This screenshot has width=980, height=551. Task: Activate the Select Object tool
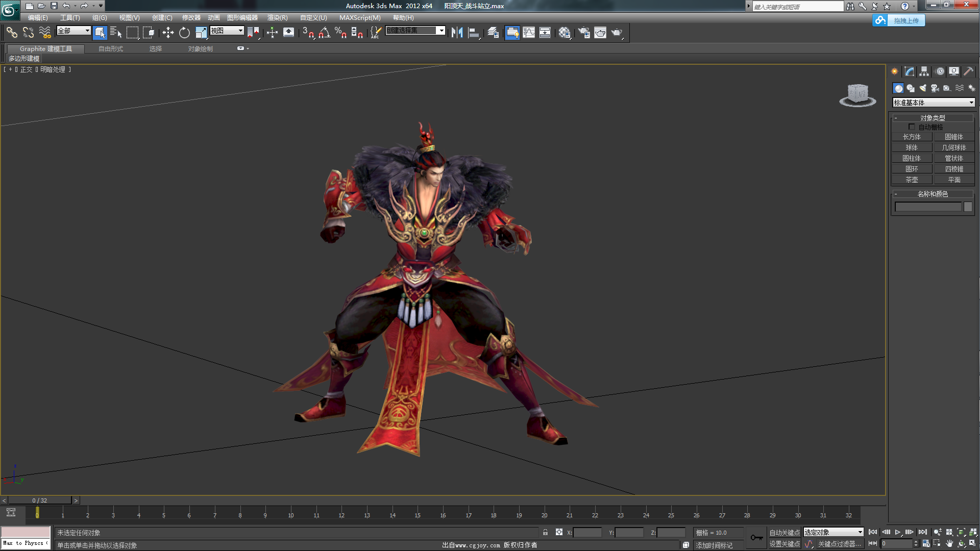100,33
